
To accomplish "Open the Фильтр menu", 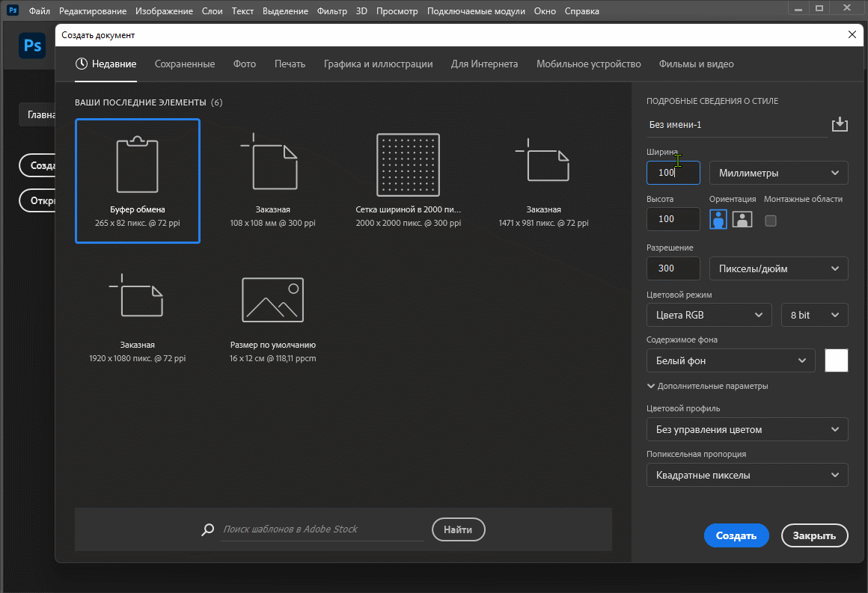I will (332, 11).
